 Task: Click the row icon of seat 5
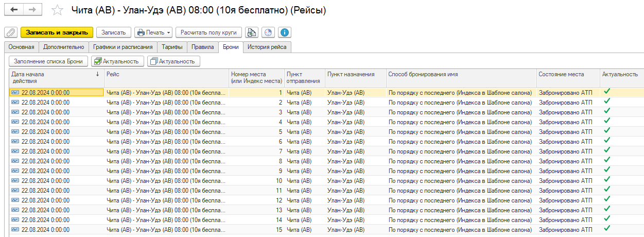pos(15,132)
